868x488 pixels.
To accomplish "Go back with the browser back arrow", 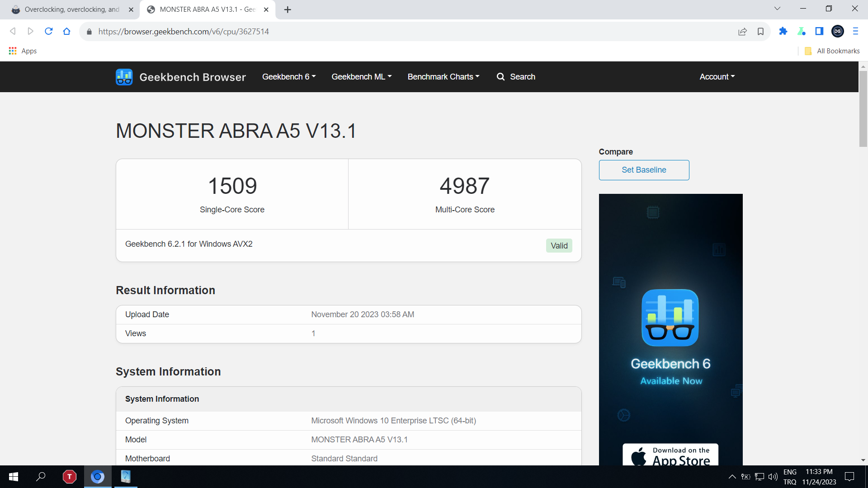I will (13, 31).
